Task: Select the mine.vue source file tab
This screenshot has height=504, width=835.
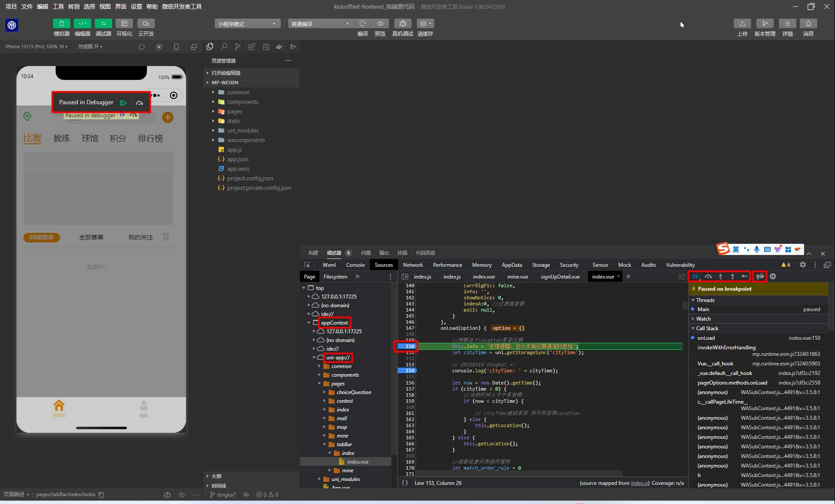Action: [x=518, y=276]
